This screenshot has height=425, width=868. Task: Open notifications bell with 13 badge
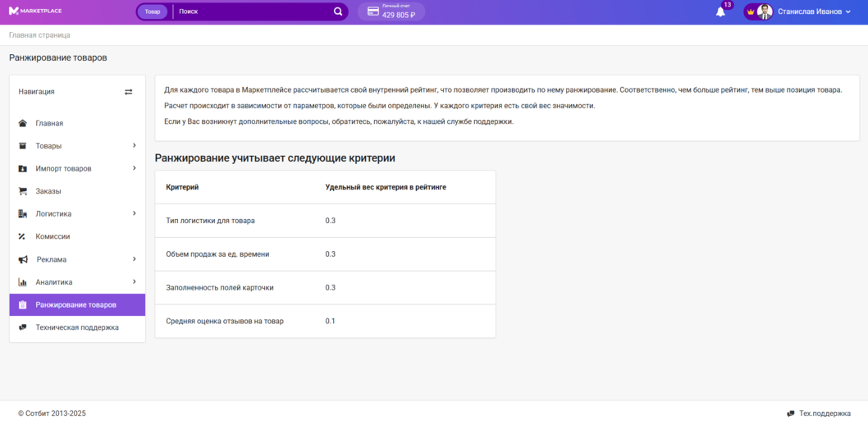pyautogui.click(x=720, y=11)
